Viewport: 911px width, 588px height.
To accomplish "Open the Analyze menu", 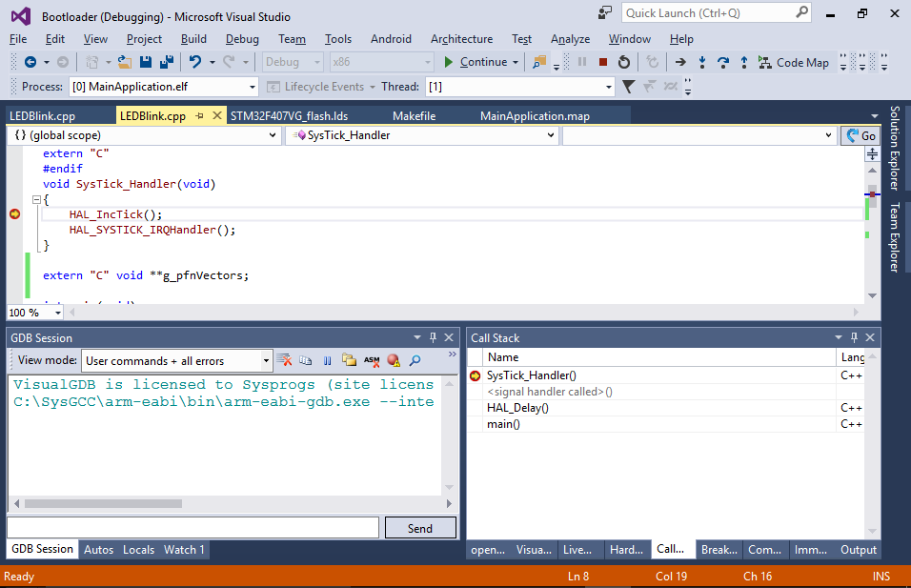I will (570, 39).
